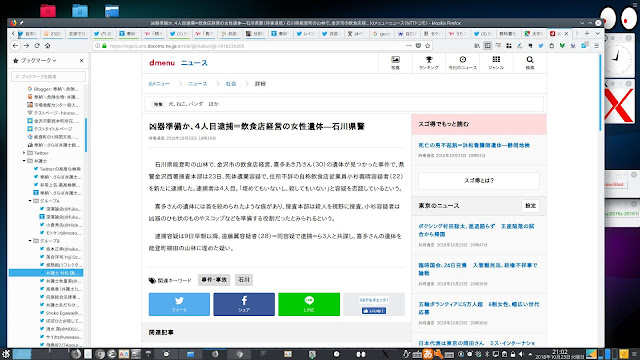Viewport: 640px width, 360px height.
Task: Share the article with the Facebook シェア button
Action: (244, 304)
